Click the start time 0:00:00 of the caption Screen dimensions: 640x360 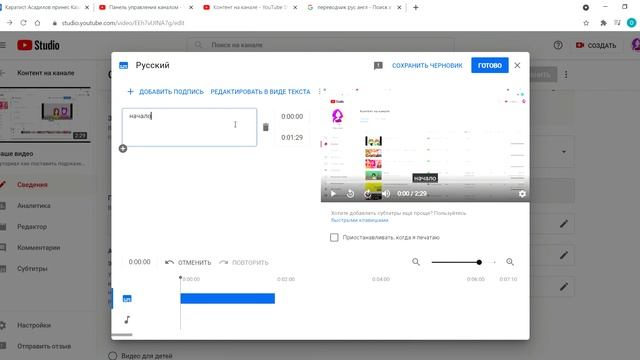click(x=292, y=117)
